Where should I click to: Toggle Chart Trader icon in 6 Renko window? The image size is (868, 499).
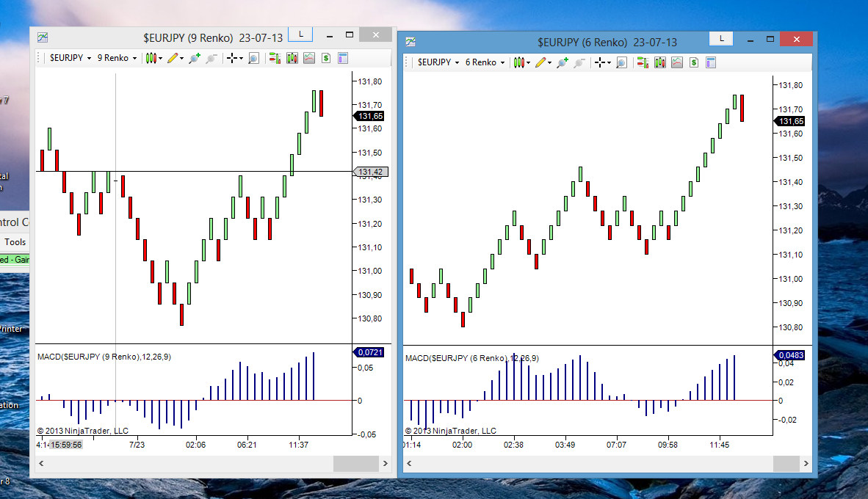643,62
